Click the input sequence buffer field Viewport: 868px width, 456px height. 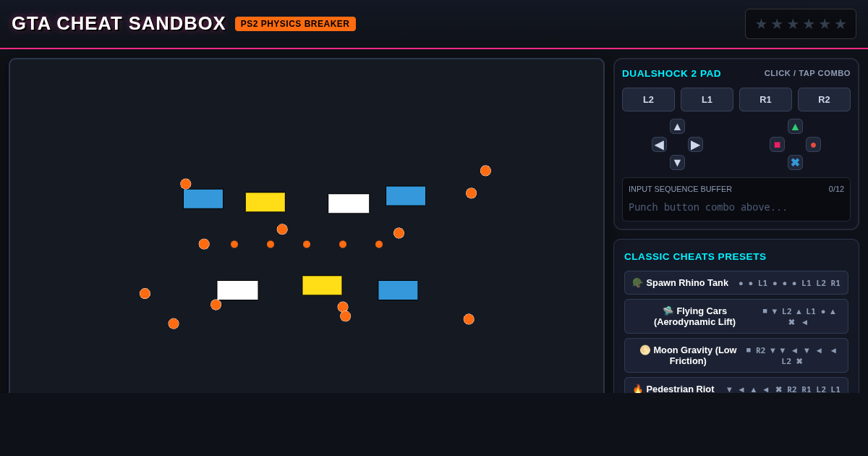click(736, 200)
